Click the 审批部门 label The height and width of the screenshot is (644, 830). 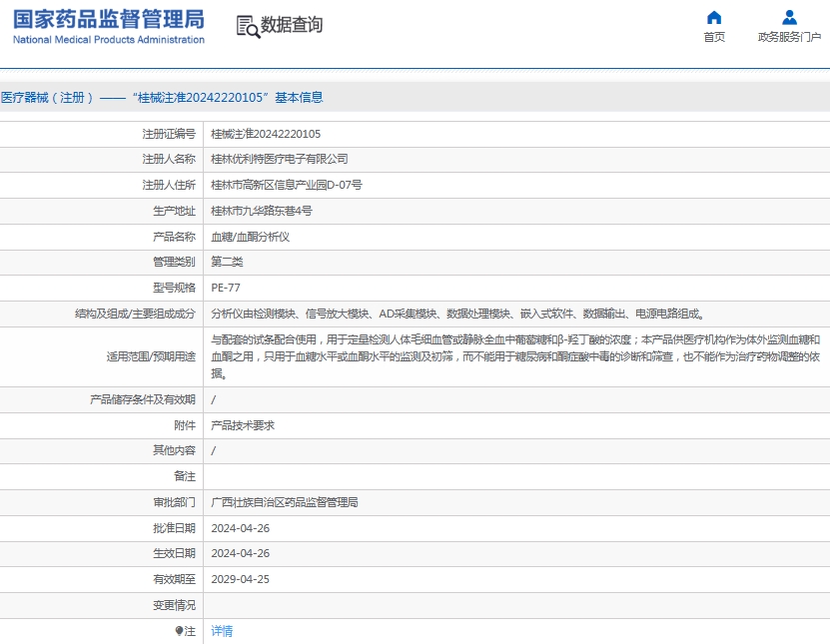(174, 502)
